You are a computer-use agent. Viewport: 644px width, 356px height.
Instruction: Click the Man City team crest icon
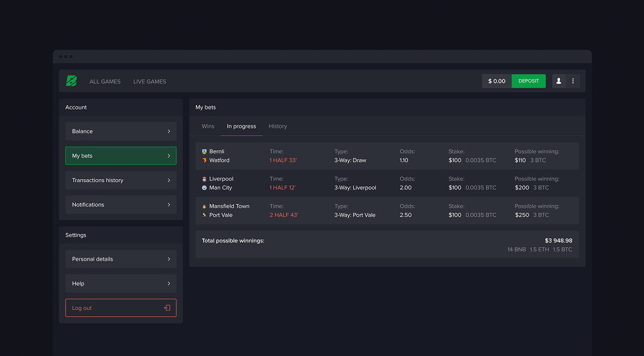point(204,187)
